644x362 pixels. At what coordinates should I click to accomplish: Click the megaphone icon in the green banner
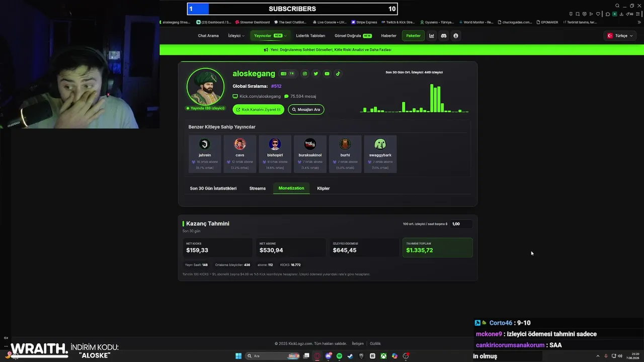pos(266,50)
